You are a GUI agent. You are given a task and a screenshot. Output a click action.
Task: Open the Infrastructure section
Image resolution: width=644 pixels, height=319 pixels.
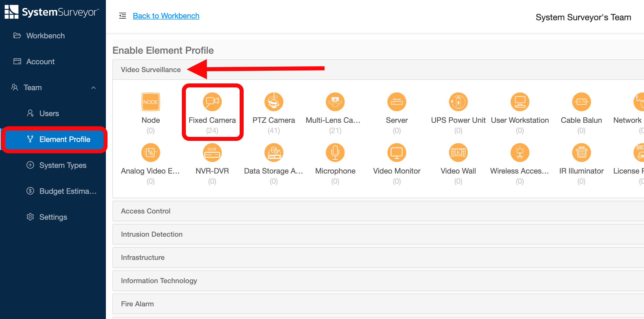[143, 257]
